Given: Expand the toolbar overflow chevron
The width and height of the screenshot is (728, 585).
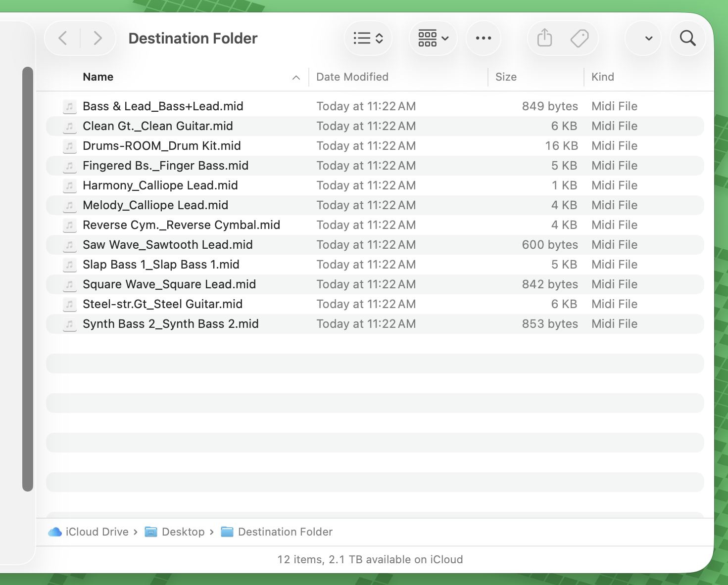Looking at the screenshot, I should pyautogui.click(x=648, y=38).
